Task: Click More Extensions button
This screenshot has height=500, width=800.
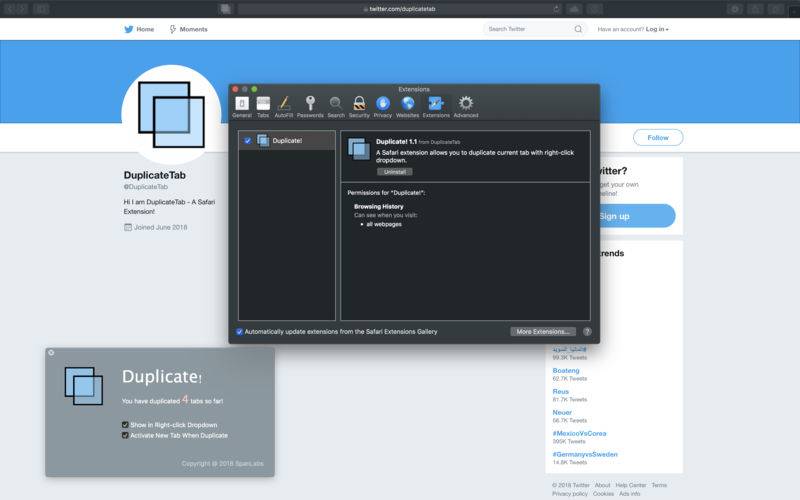Action: (543, 332)
